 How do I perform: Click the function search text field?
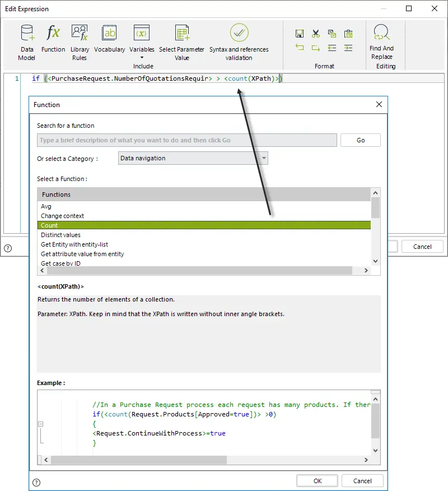(x=187, y=140)
